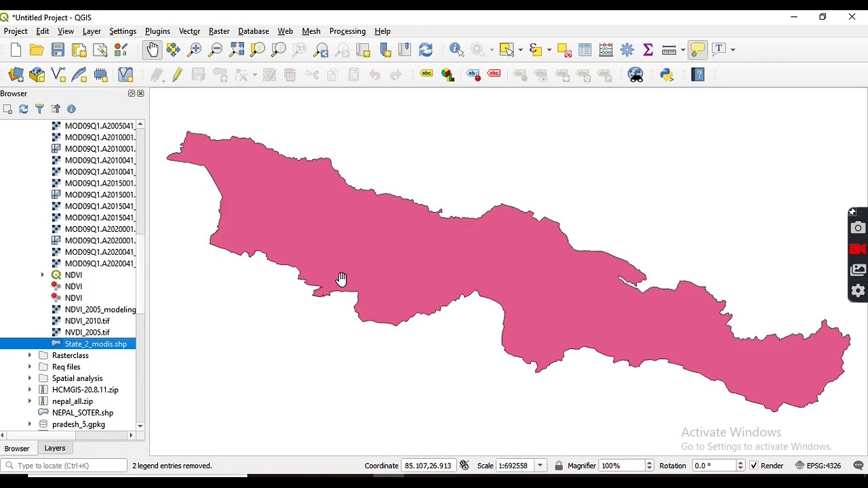Open the Select by Value dropdown arrow
Image resolution: width=868 pixels, height=488 pixels.
(549, 49)
